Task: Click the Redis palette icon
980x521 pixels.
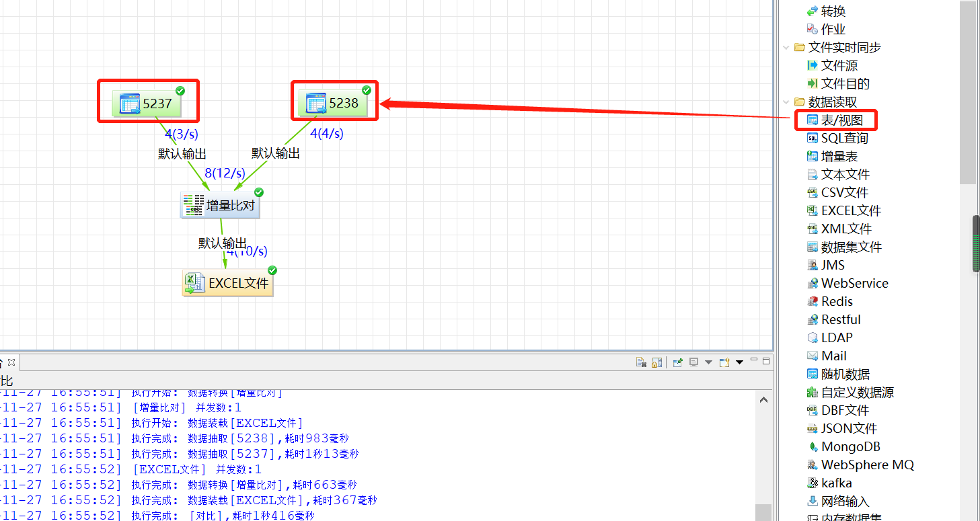Action: click(813, 302)
